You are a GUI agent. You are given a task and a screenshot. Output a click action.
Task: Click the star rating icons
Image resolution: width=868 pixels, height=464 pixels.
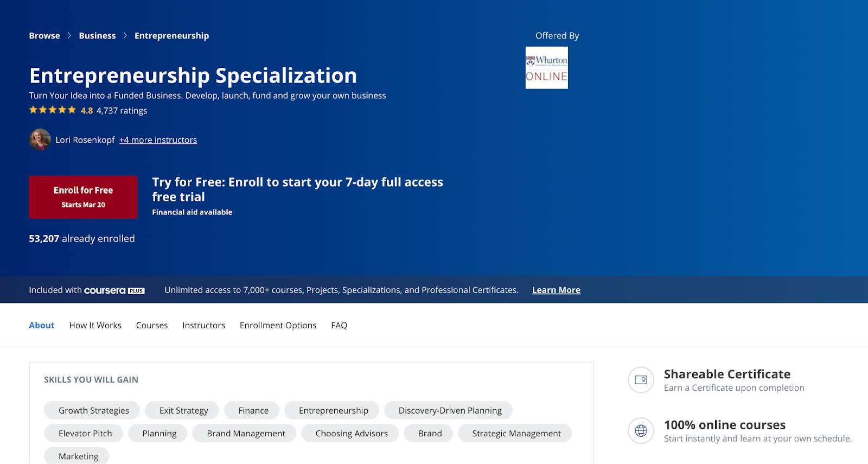click(x=53, y=110)
